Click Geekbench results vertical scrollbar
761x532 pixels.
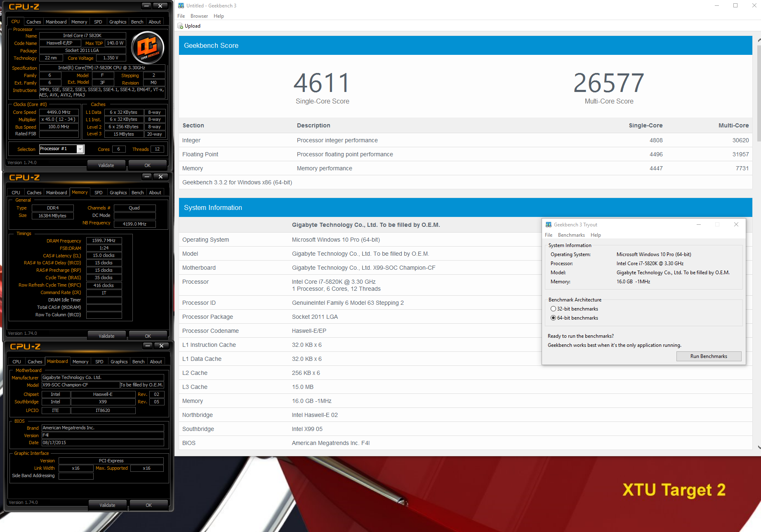point(759,93)
